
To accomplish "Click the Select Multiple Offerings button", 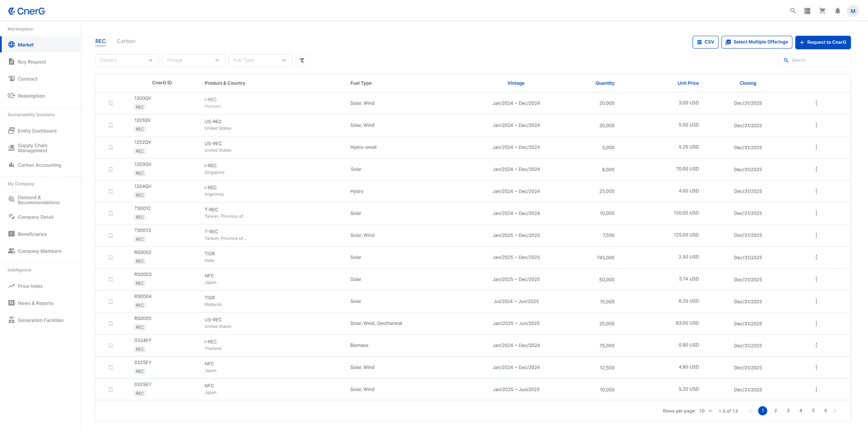I will pyautogui.click(x=756, y=42).
